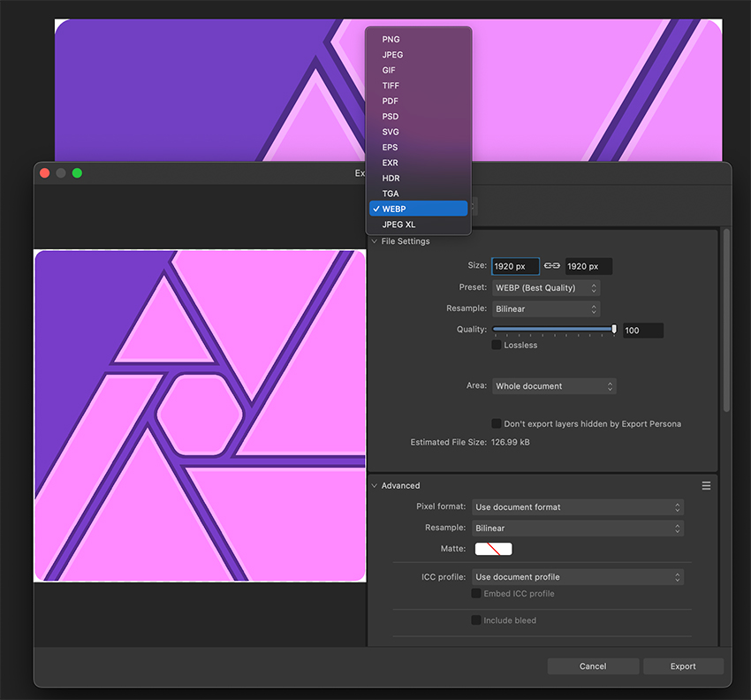Collapse the File Settings section
This screenshot has height=700, width=751.
tap(375, 240)
